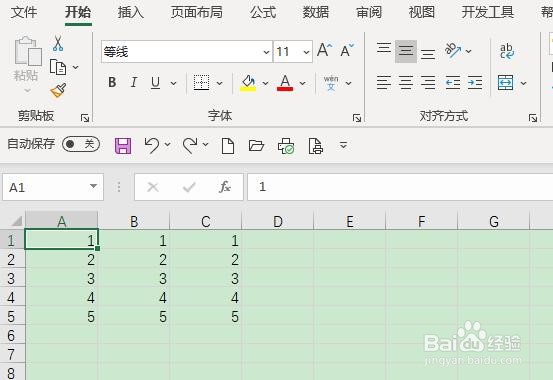The height and width of the screenshot is (380, 553).
Task: Apply yellow fill color
Action: pyautogui.click(x=248, y=83)
